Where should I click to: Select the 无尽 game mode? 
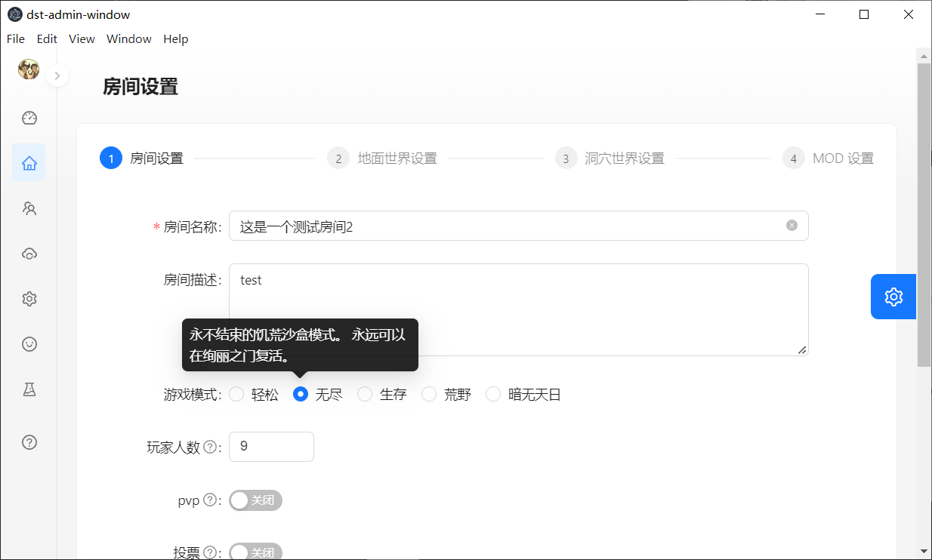(318, 394)
